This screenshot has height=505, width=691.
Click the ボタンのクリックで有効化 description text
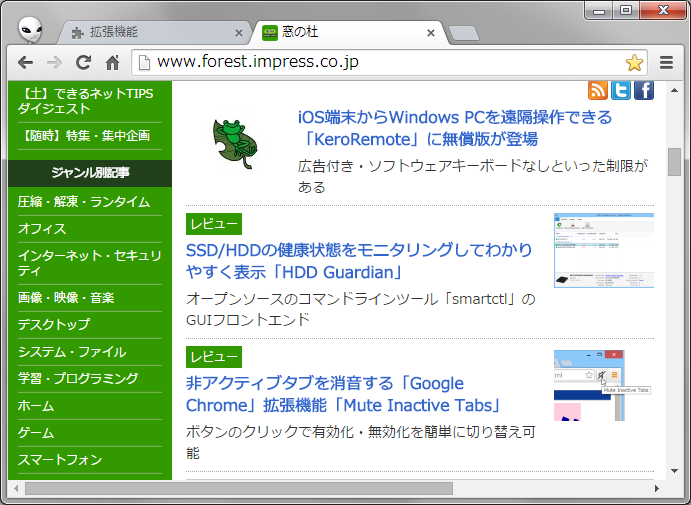[360, 442]
